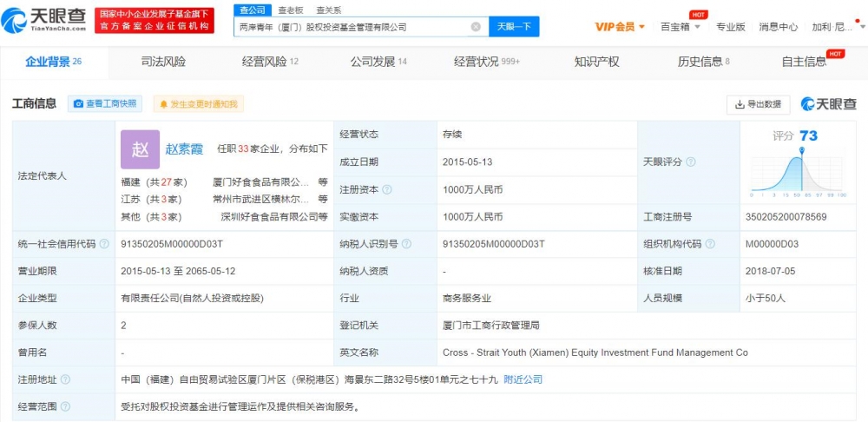Click help icon next to 天眼评分
This screenshot has height=422, width=868.
(x=690, y=162)
